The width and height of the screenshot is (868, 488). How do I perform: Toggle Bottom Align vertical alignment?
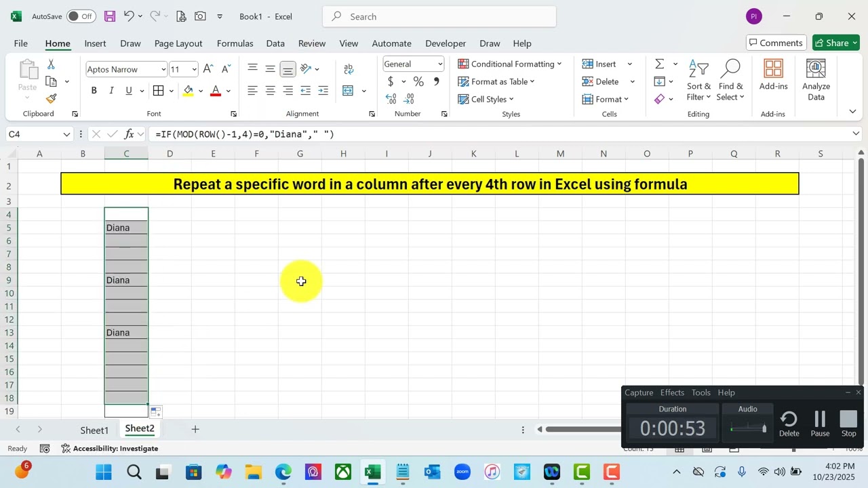tap(288, 69)
